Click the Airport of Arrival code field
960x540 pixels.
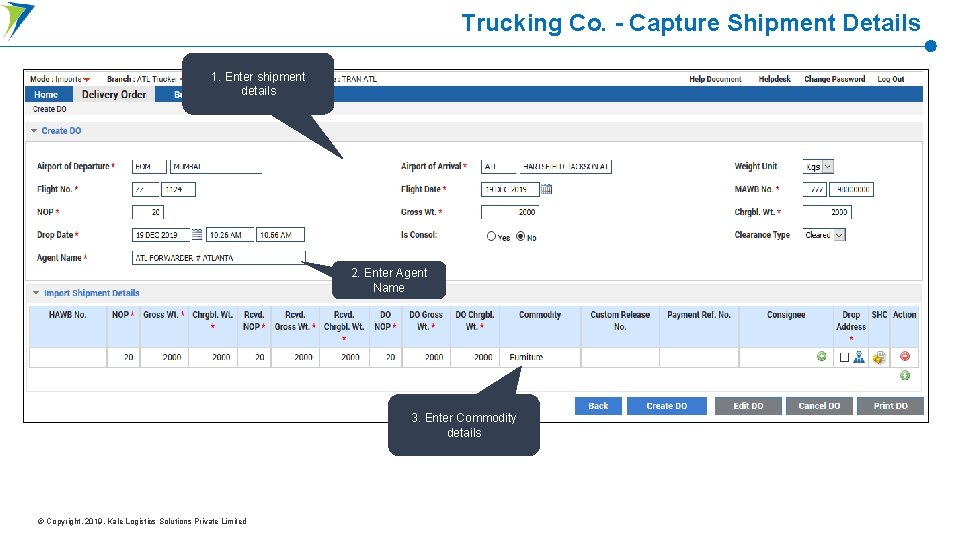click(x=498, y=167)
